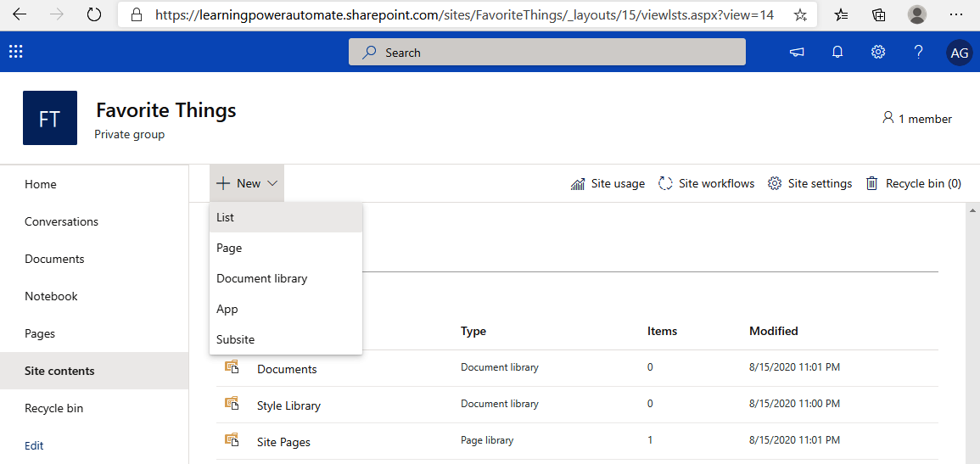This screenshot has width=980, height=464.
Task: Select List from the New menu
Action: click(226, 218)
